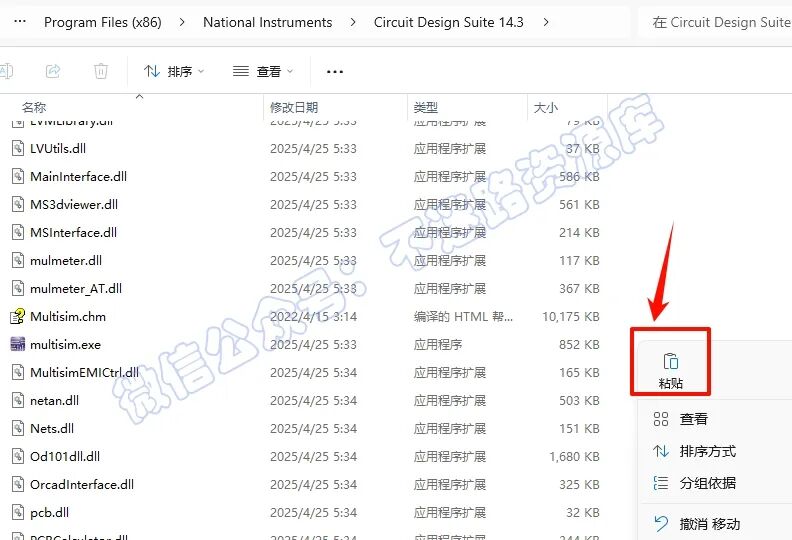Select the multisim.exe application
Image resolution: width=792 pixels, height=540 pixels.
65,345
